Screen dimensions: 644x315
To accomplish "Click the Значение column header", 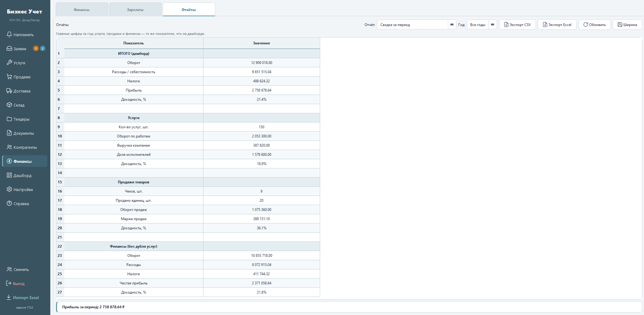I will pos(262,43).
